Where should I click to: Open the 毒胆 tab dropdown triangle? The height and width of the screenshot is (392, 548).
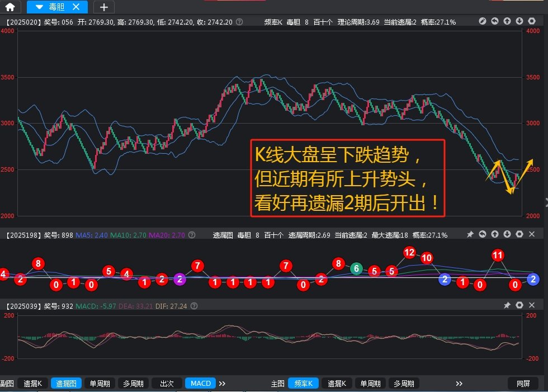(38, 7)
